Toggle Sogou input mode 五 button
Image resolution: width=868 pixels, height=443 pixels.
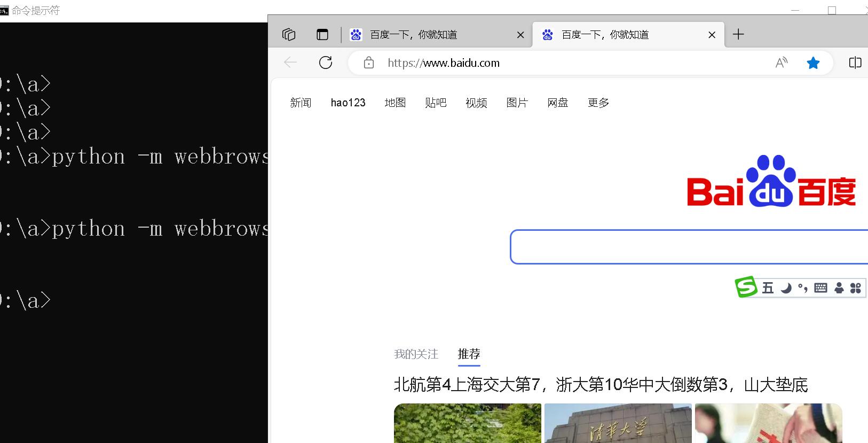click(768, 288)
